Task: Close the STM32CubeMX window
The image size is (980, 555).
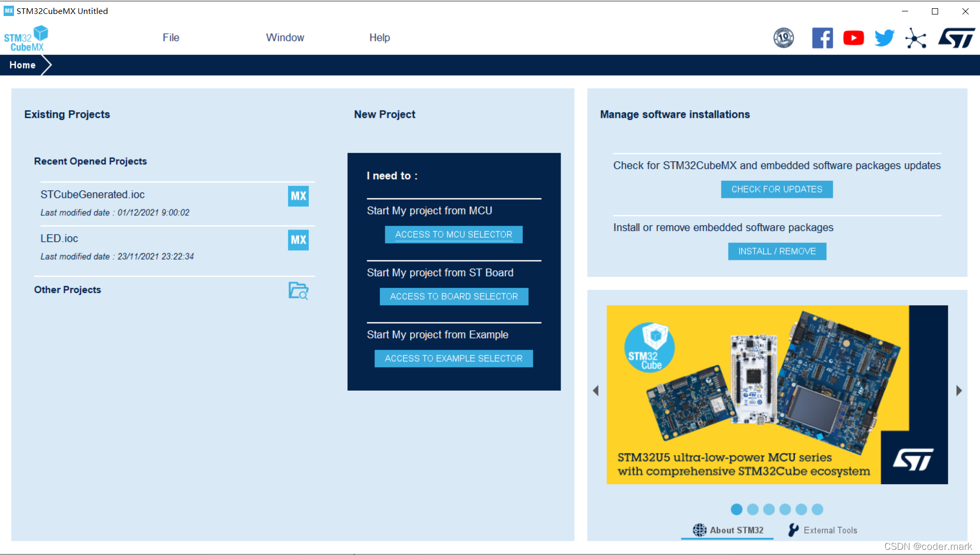Action: (x=965, y=11)
